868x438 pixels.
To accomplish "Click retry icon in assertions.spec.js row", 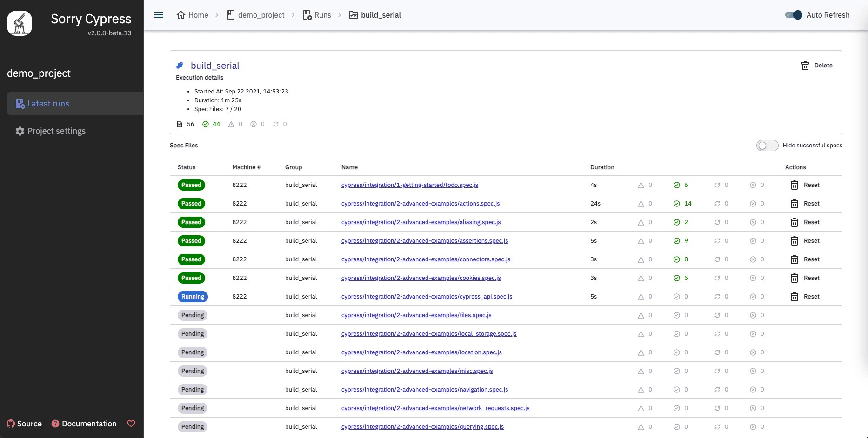I will 717,241.
